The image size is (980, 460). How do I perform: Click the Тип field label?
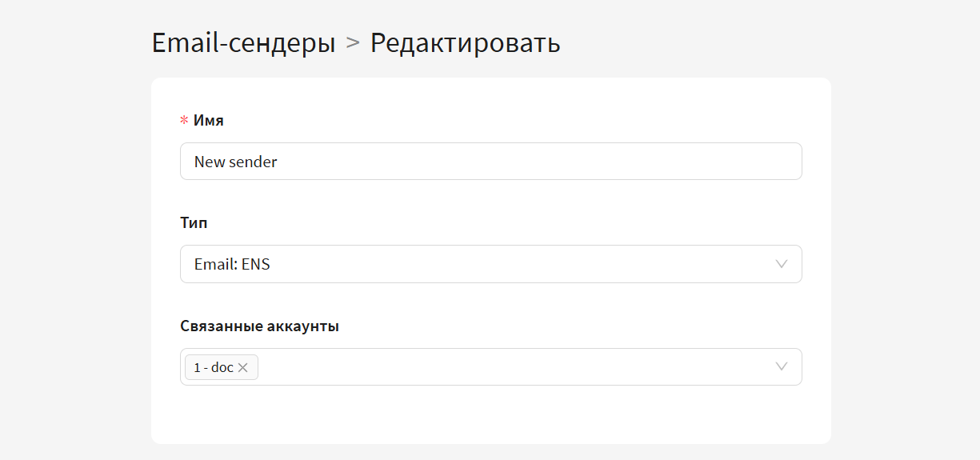(x=194, y=223)
